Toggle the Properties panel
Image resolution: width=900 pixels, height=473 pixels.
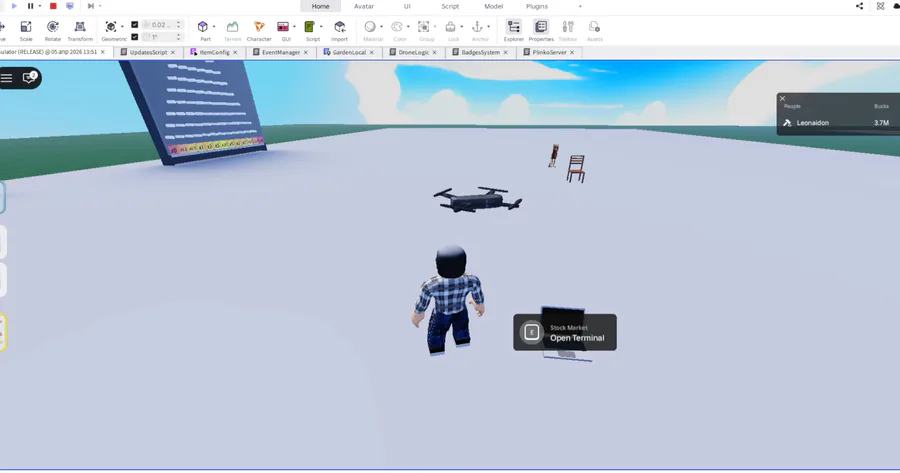(x=541, y=30)
